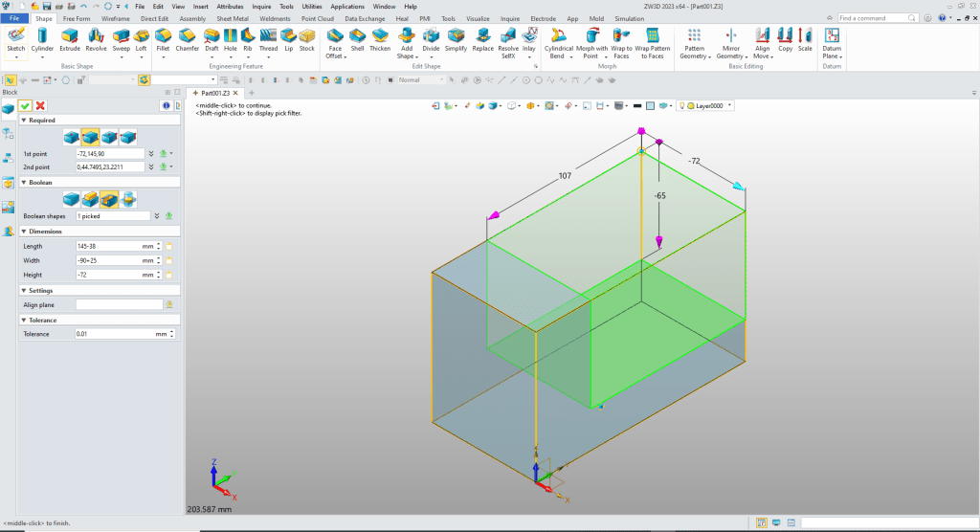Screen dimensions: 980x532
Task: Cancel the Block command with red X
Action: (40, 105)
